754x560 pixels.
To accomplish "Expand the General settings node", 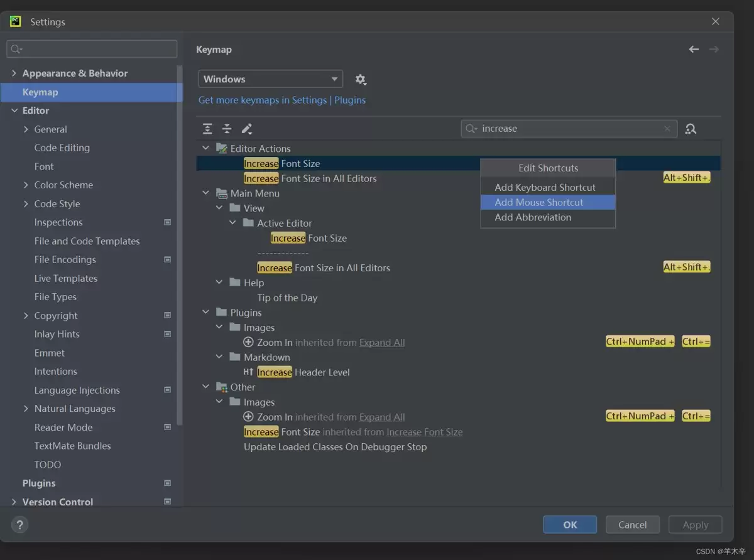I will coord(26,129).
